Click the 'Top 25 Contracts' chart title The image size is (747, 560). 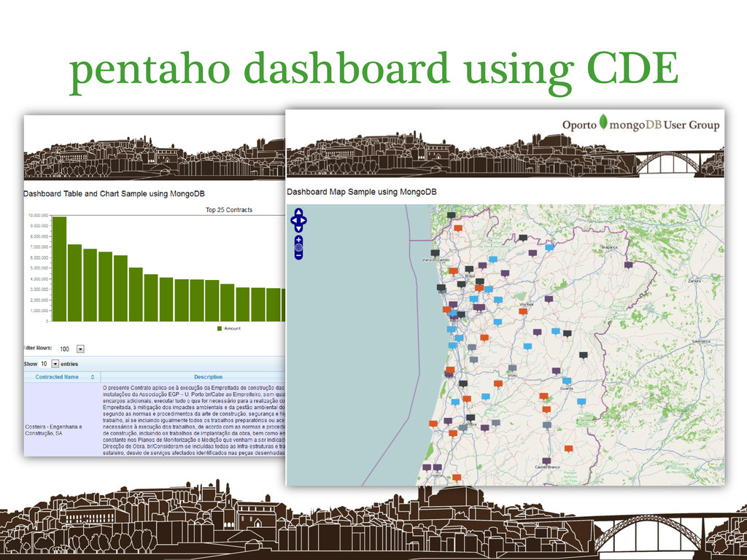click(229, 209)
